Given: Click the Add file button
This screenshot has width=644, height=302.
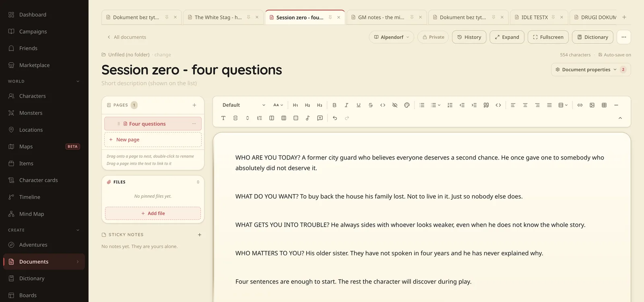Looking at the screenshot, I should [153, 213].
